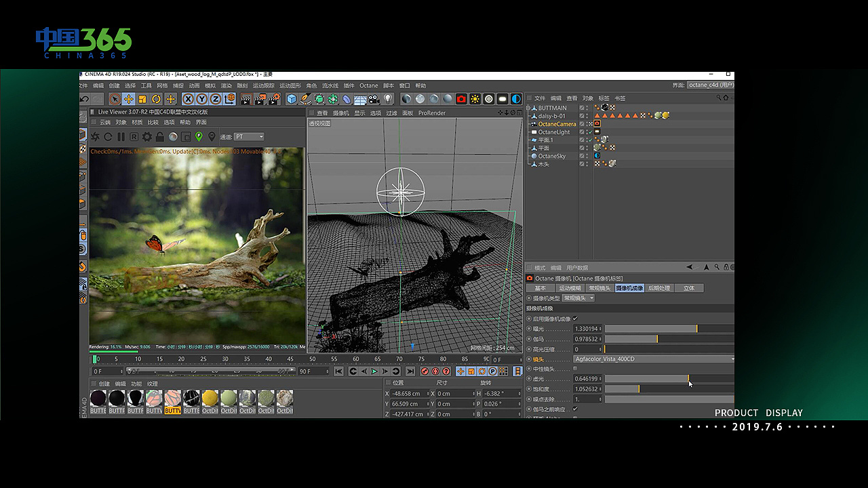
Task: Toggle Live Viewer lock resolution
Action: click(160, 136)
